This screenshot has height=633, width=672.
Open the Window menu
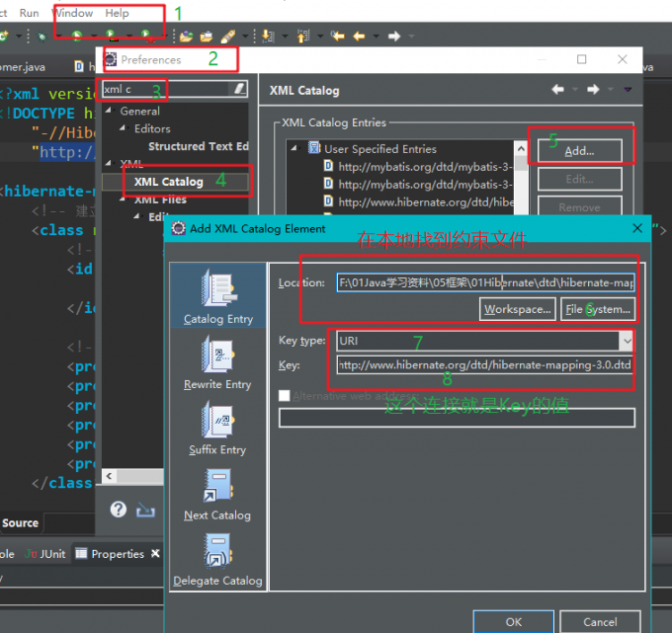point(73,13)
